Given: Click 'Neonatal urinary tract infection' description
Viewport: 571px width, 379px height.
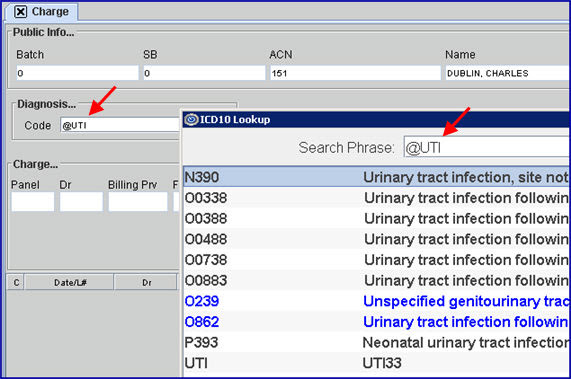Looking at the screenshot, I should click(x=466, y=342).
